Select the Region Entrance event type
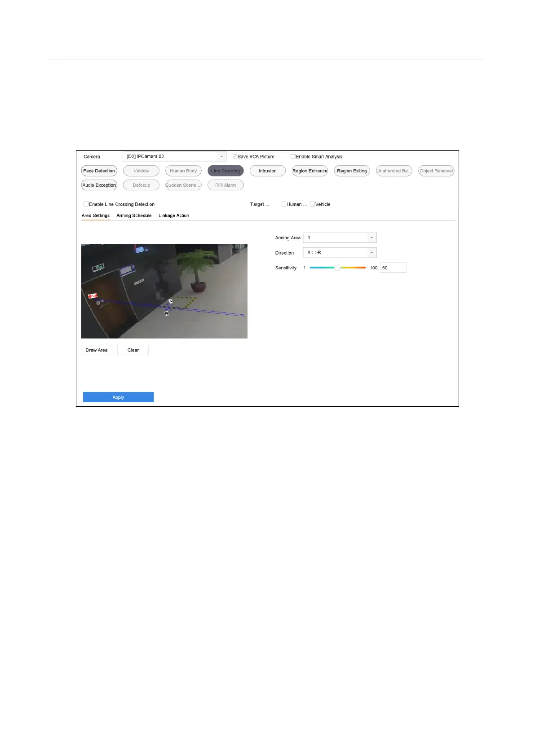The width and height of the screenshot is (535, 756). pyautogui.click(x=310, y=171)
